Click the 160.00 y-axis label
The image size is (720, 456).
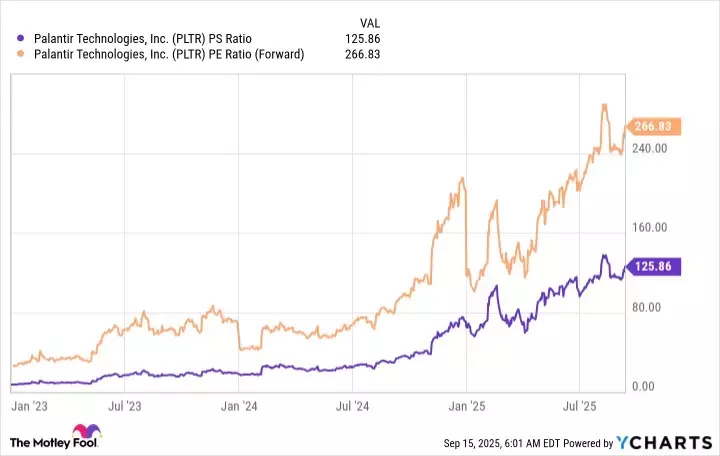pos(649,227)
